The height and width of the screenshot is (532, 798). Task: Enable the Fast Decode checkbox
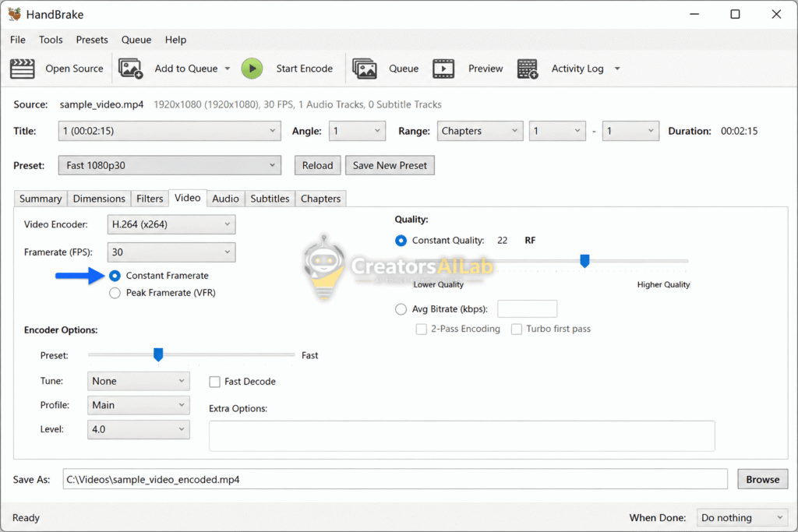pos(215,382)
